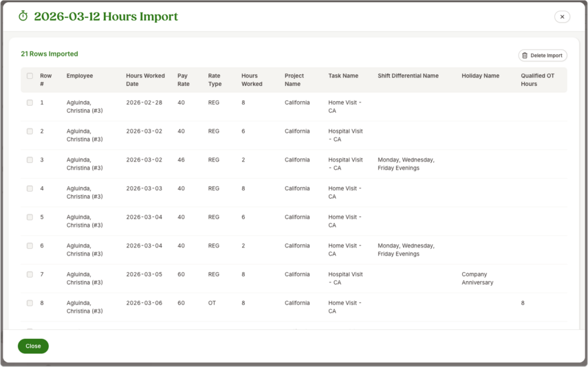Click California project in row 6
This screenshot has height=367, width=588.
[297, 246]
